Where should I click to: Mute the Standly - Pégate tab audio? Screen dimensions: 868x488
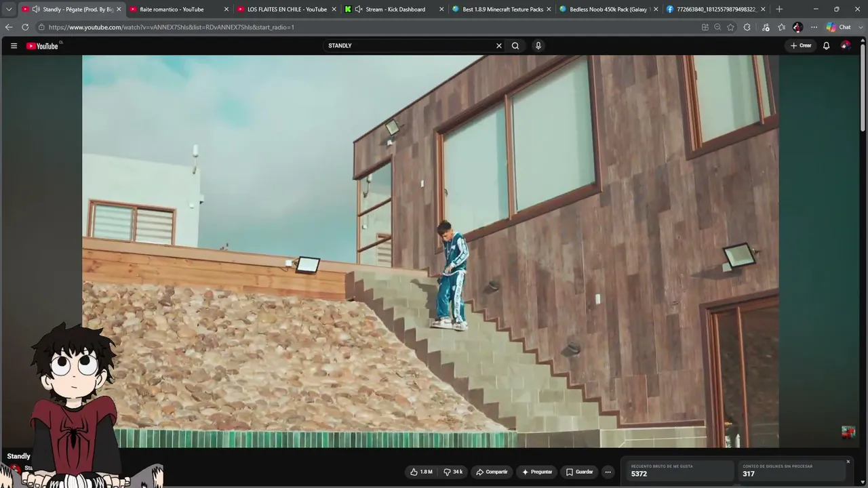[36, 9]
